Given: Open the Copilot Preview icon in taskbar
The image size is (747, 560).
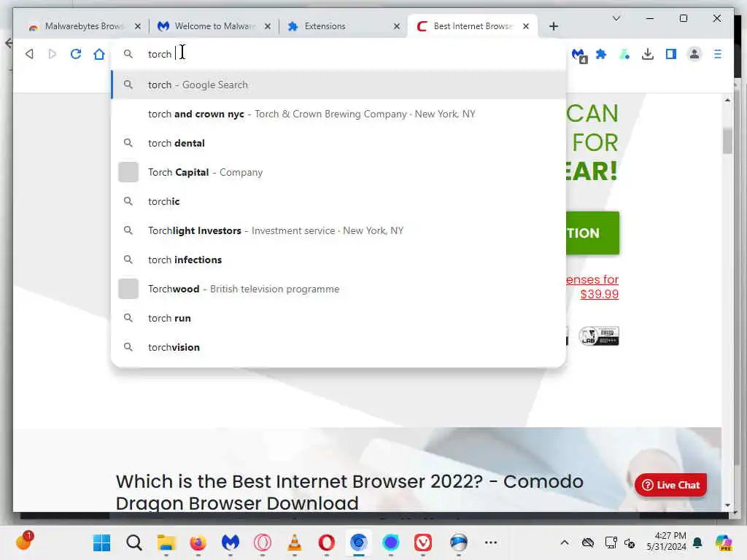Looking at the screenshot, I should [724, 542].
